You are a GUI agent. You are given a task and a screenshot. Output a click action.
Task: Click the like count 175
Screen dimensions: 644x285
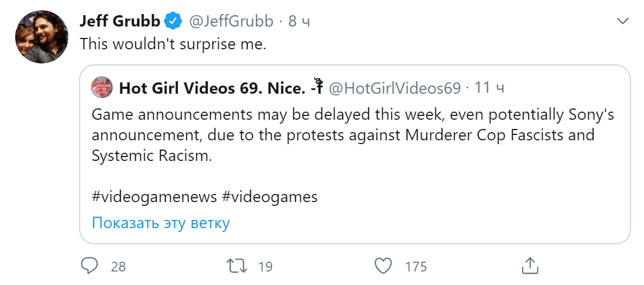pyautogui.click(x=416, y=266)
